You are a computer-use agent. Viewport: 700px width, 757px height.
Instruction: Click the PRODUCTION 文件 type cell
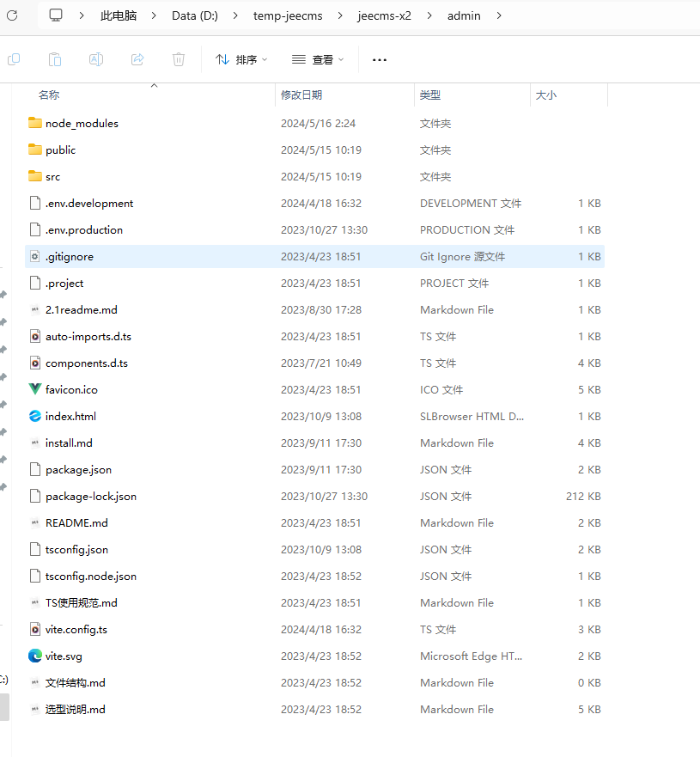pyautogui.click(x=467, y=229)
